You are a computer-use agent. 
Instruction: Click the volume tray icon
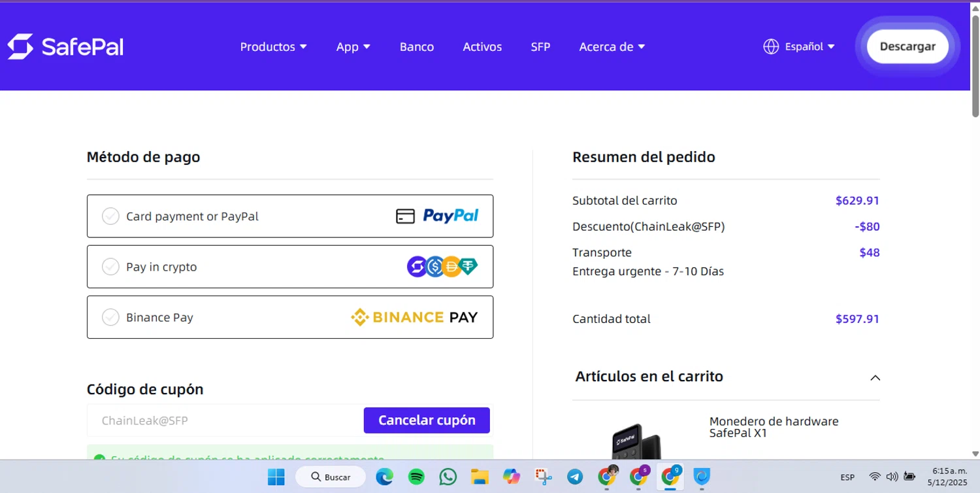pyautogui.click(x=892, y=477)
